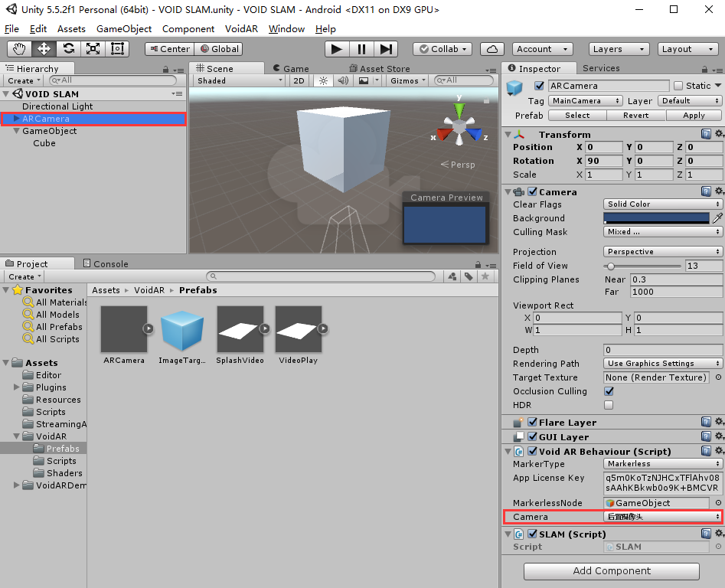Image resolution: width=725 pixels, height=588 pixels.
Task: Click the Play button
Action: [337, 49]
